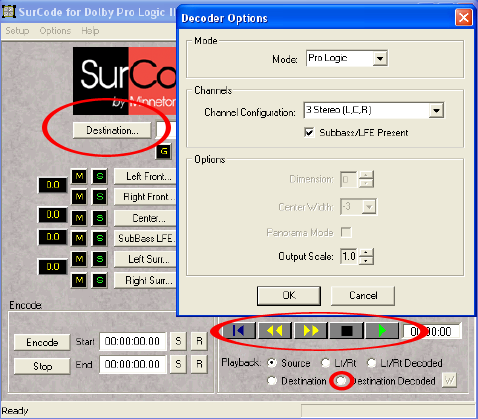This screenshot has width=478, height=419.
Task: Open the Setup menu
Action: tap(17, 31)
